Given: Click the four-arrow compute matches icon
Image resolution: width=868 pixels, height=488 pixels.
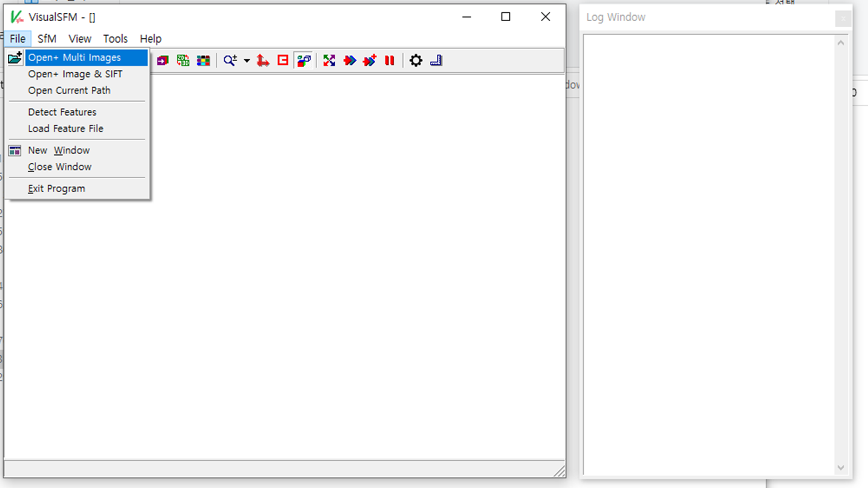Looking at the screenshot, I should point(329,61).
